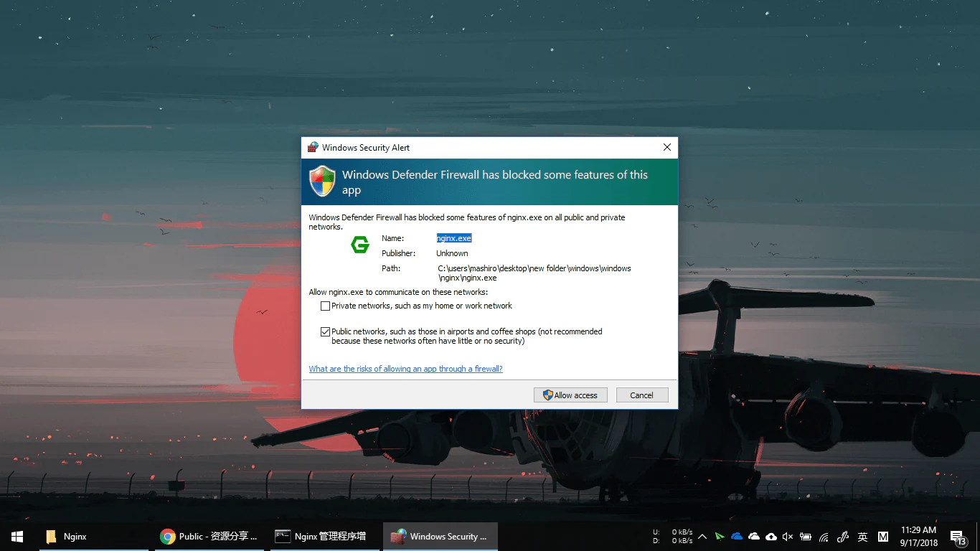
Task: Open the Action Center notifications
Action: tap(957, 537)
